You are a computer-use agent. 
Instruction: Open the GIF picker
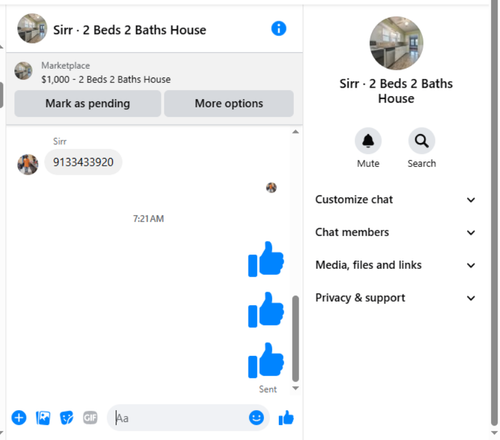(x=90, y=418)
